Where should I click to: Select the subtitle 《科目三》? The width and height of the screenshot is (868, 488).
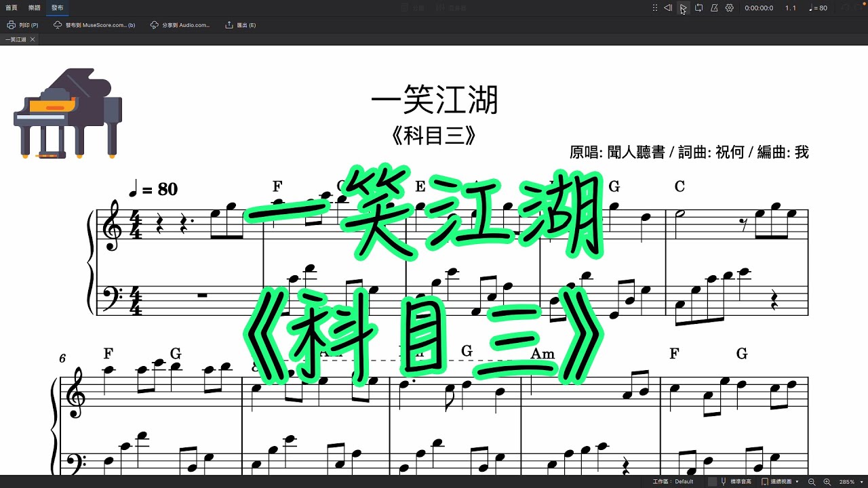[x=434, y=136]
